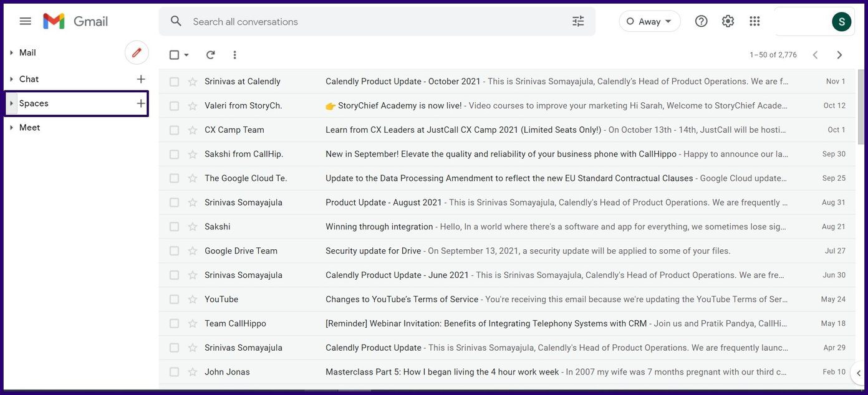868x395 pixels.
Task: Select the Google Drive Team checkbox
Action: point(174,251)
